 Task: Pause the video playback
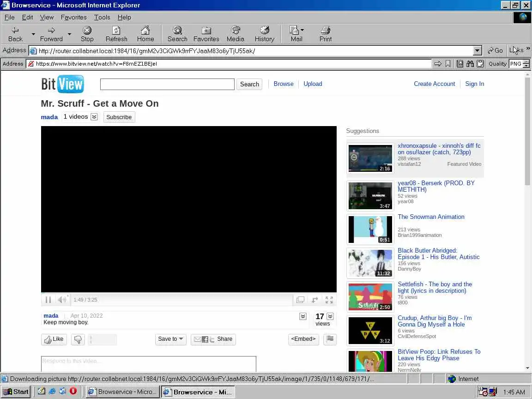click(48, 300)
